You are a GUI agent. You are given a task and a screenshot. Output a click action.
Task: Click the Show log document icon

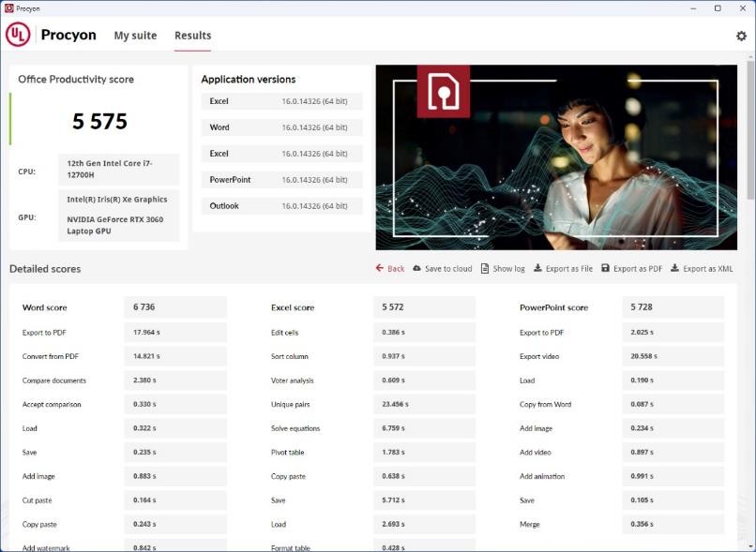coord(485,268)
